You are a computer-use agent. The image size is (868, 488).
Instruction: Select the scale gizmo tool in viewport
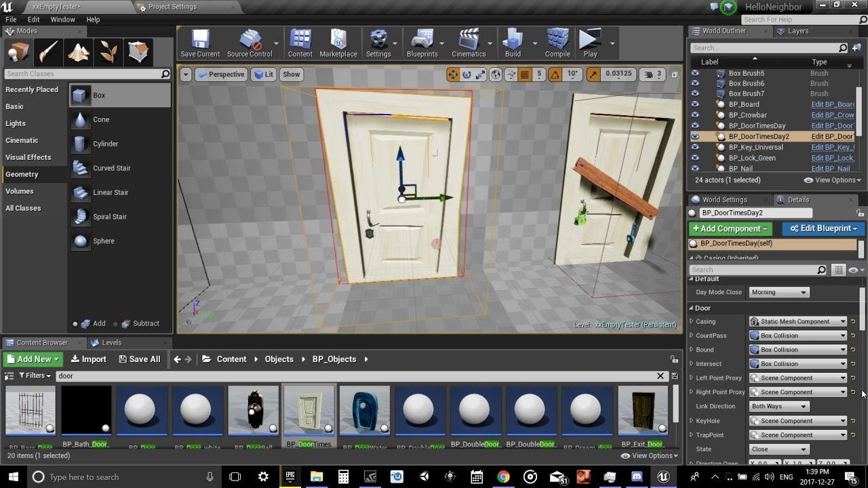(480, 75)
